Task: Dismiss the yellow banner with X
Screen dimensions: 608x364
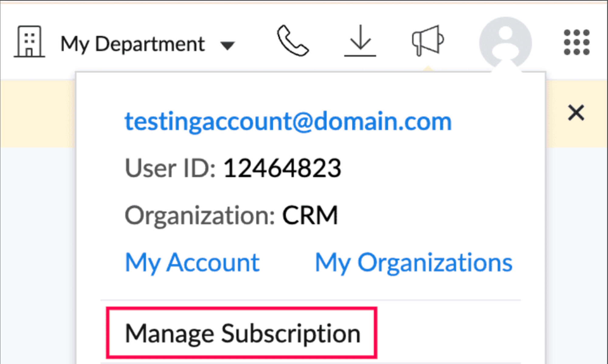Action: pyautogui.click(x=576, y=113)
